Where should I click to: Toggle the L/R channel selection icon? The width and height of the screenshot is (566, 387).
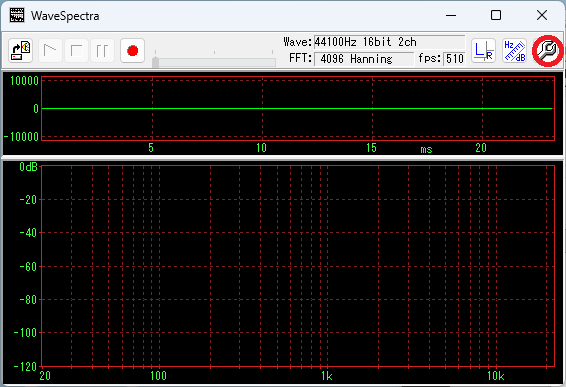click(x=483, y=51)
